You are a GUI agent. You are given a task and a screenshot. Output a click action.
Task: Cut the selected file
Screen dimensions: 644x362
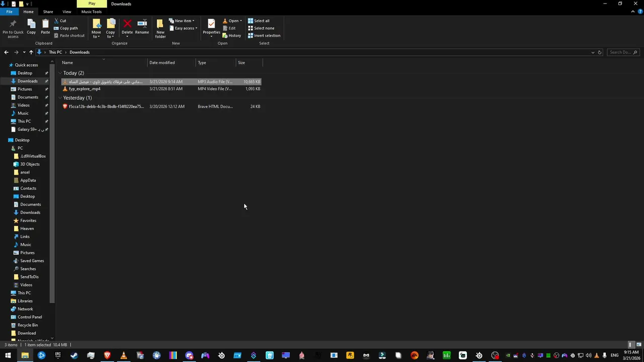(60, 21)
